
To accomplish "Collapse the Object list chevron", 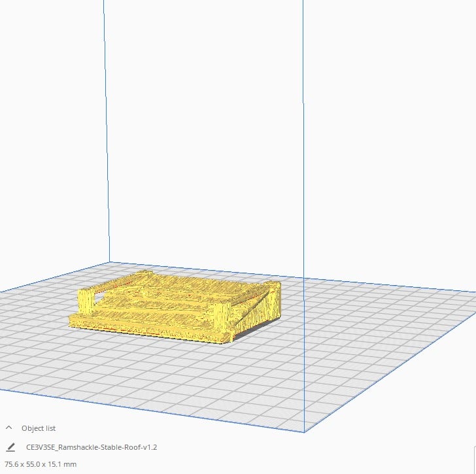I will (8, 428).
